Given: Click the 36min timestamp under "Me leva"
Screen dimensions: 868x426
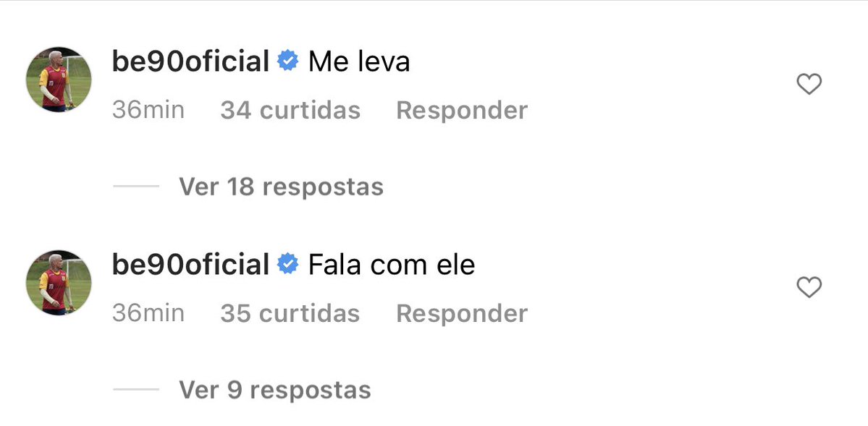Looking at the screenshot, I should tap(148, 110).
